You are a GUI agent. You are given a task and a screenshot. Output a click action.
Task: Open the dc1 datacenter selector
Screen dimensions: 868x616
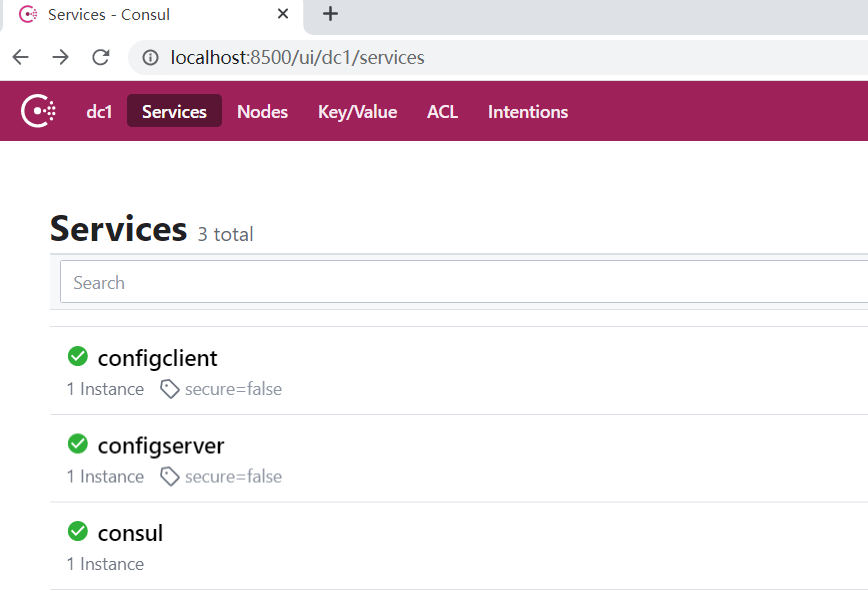(99, 111)
